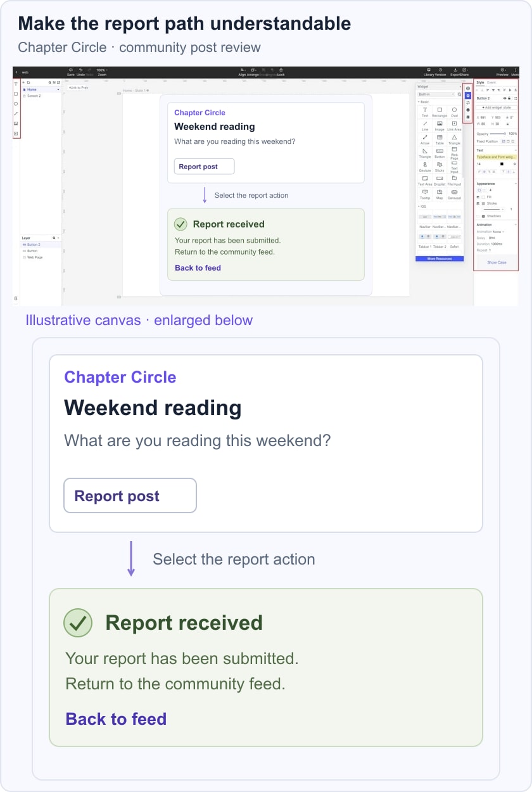
Task: Adjust the Opacity slider
Action: (498, 134)
